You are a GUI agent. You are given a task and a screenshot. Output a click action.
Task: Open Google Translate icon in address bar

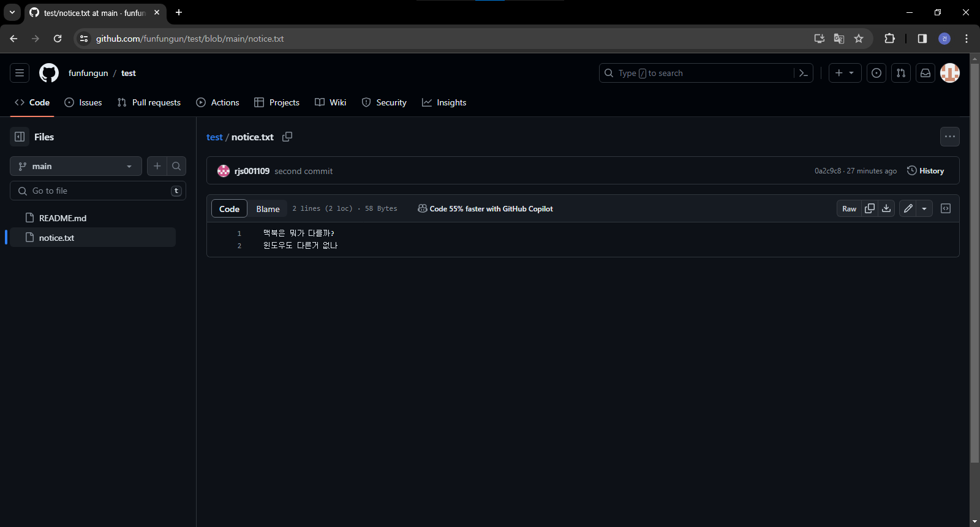pos(839,39)
